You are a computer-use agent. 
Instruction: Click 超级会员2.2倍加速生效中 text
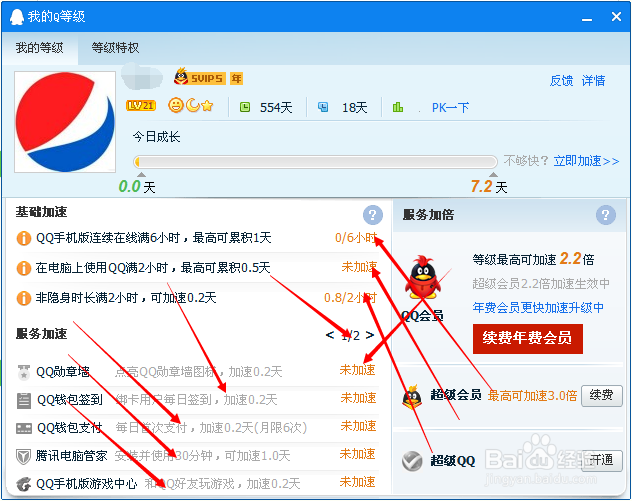pyautogui.click(x=541, y=284)
